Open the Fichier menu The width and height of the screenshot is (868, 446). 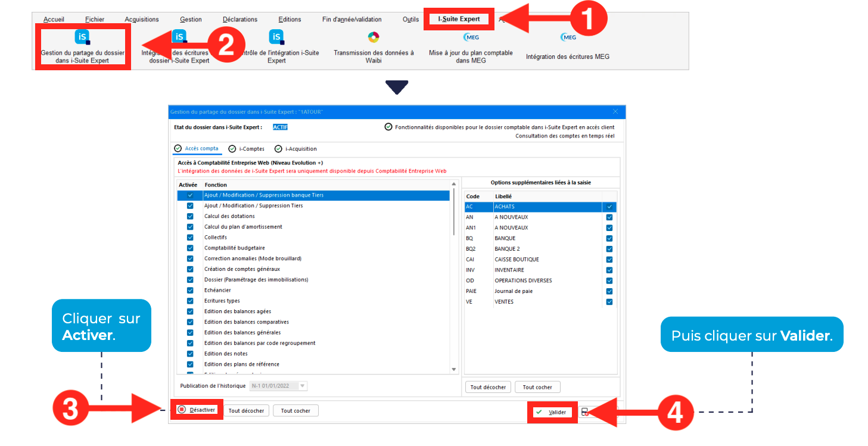tap(95, 20)
